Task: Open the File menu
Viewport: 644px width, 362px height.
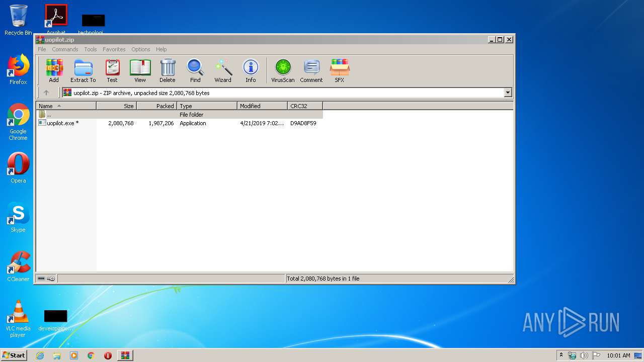Action: (42, 49)
